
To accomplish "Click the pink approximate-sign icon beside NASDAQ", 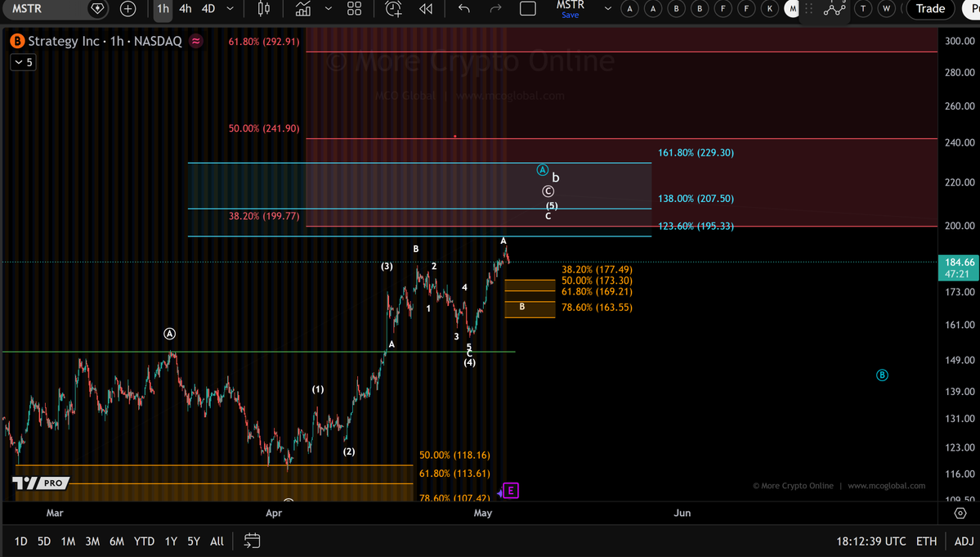I will [x=196, y=41].
